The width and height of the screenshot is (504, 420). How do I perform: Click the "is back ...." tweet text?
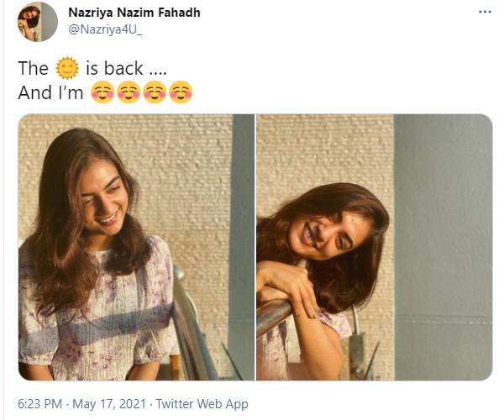pos(126,68)
